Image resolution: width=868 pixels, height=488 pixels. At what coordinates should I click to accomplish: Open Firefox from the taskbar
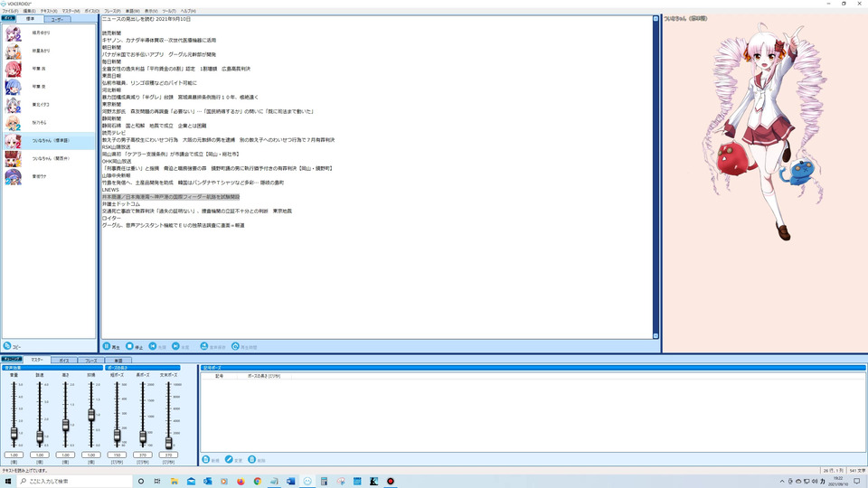coord(241,482)
